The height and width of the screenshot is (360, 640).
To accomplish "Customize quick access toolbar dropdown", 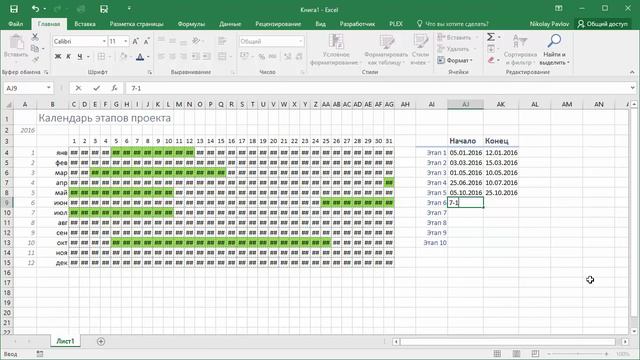I will click(129, 9).
